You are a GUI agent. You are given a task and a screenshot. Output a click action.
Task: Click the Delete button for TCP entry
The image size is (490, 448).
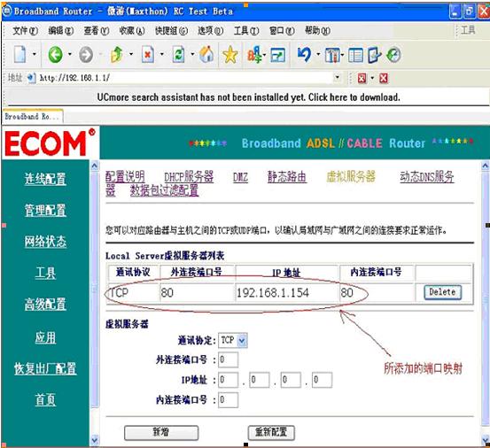click(x=442, y=292)
